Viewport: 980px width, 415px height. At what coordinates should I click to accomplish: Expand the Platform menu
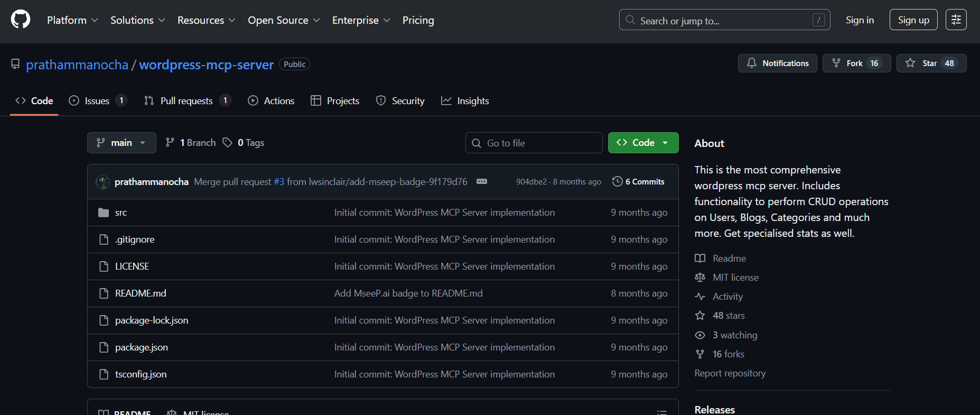click(72, 20)
